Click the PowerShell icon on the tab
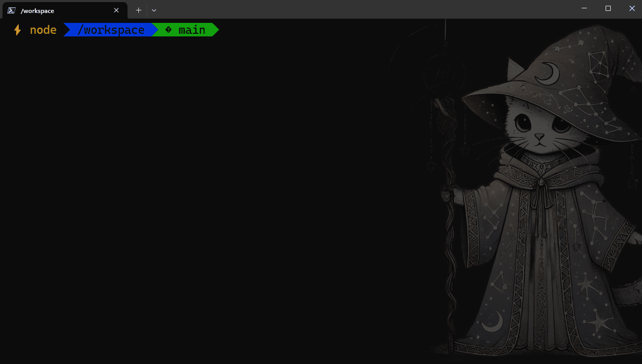Image resolution: width=642 pixels, height=364 pixels. tap(11, 10)
